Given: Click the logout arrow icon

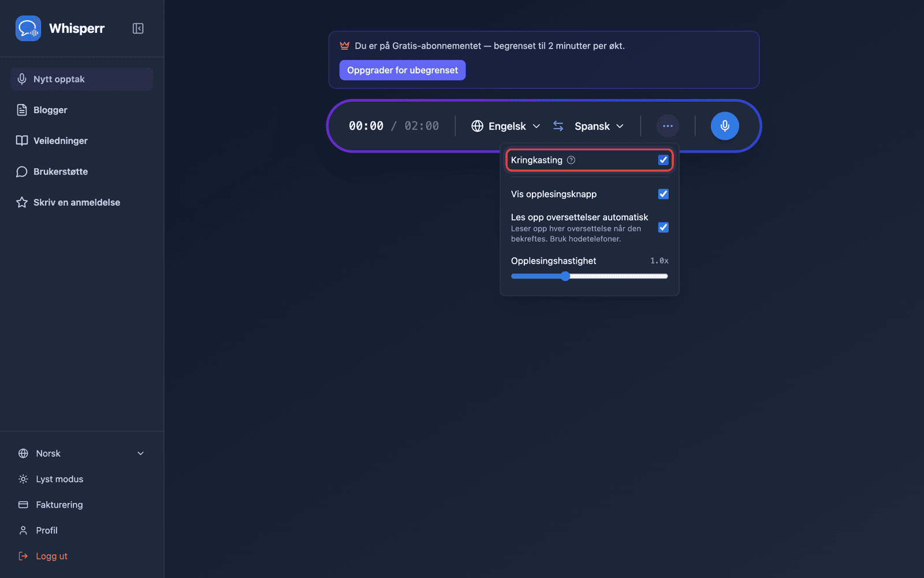Looking at the screenshot, I should pos(23,556).
